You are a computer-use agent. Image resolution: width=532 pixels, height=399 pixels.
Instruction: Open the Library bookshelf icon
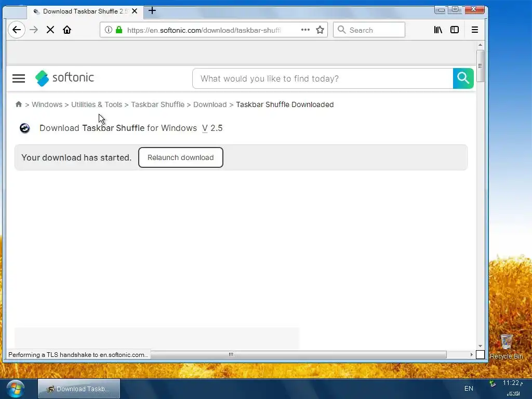(438, 30)
